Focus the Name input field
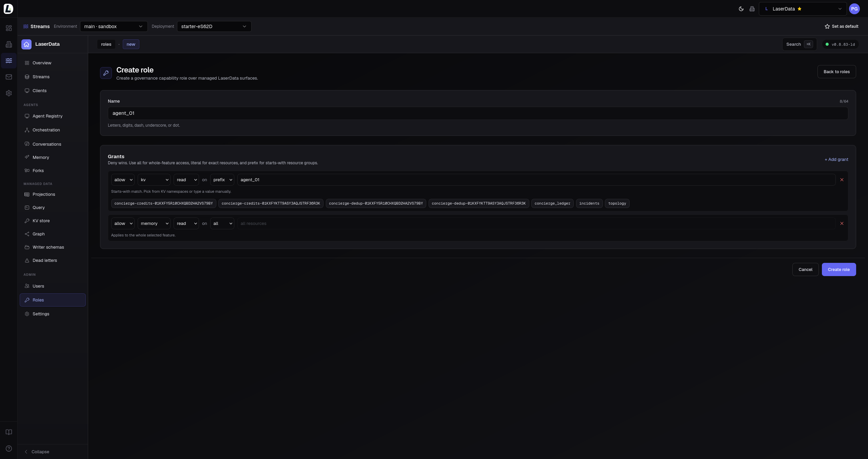This screenshot has width=868, height=459. coord(478,113)
